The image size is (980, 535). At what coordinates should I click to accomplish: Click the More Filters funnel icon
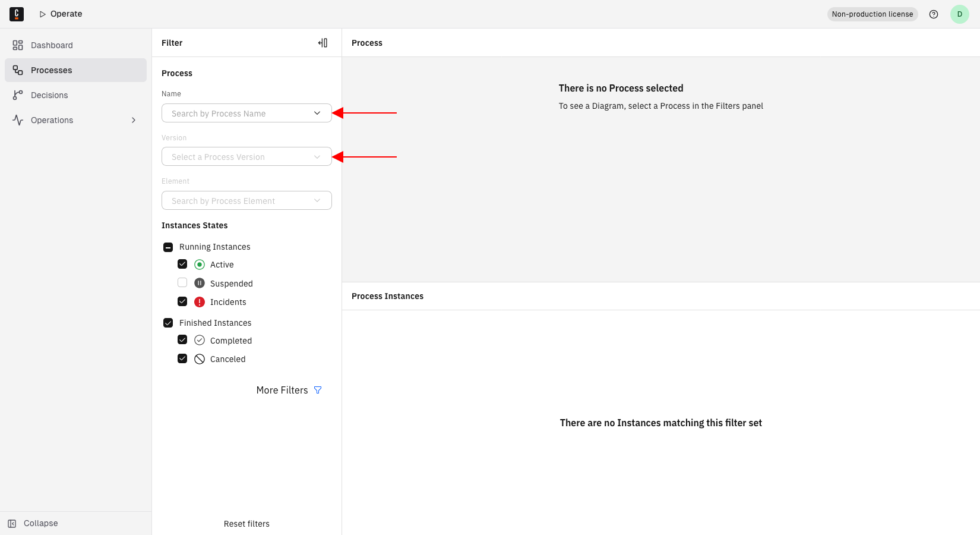318,390
